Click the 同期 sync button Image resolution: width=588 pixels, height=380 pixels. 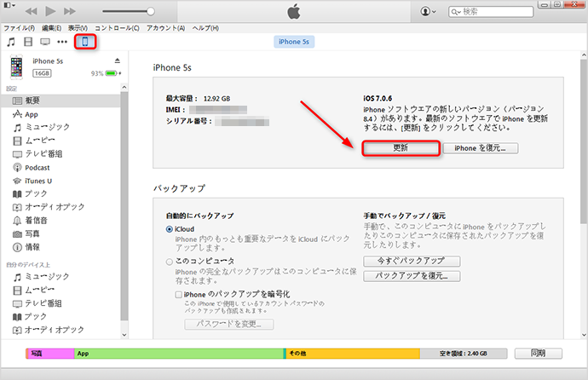[x=538, y=353]
